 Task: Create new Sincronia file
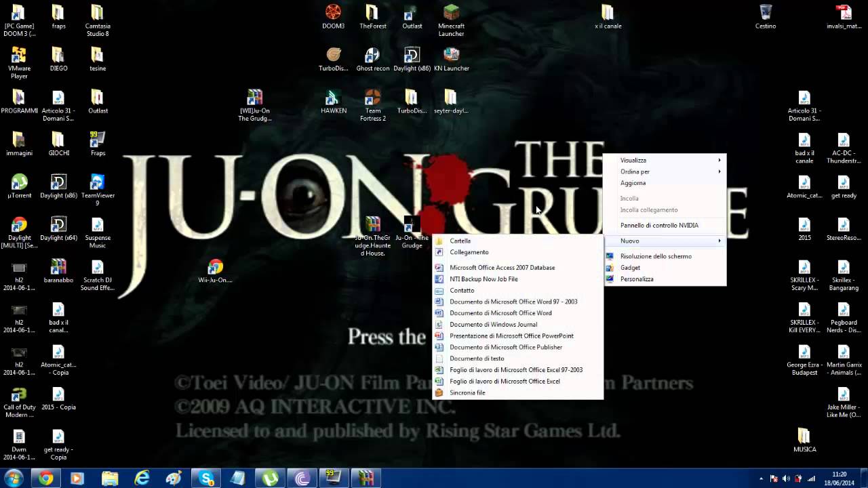[517, 392]
